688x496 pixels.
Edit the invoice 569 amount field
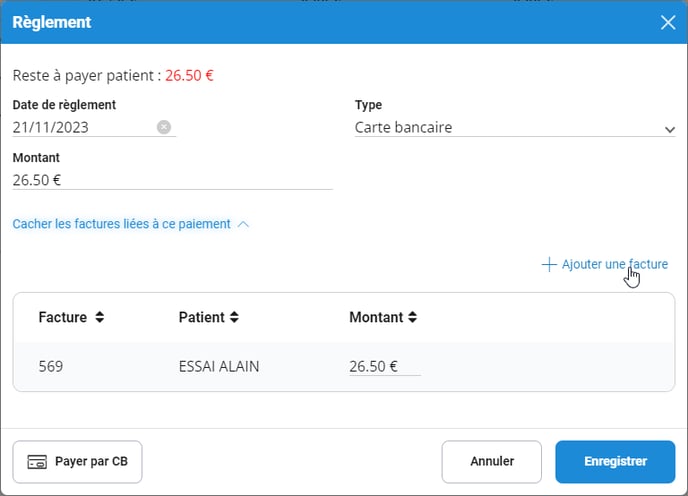point(385,366)
